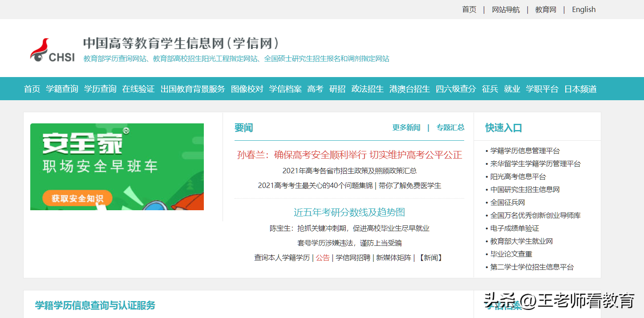Click 学籍学历信息查询与认证服务 heading
The height and width of the screenshot is (318, 644).
coord(95,306)
